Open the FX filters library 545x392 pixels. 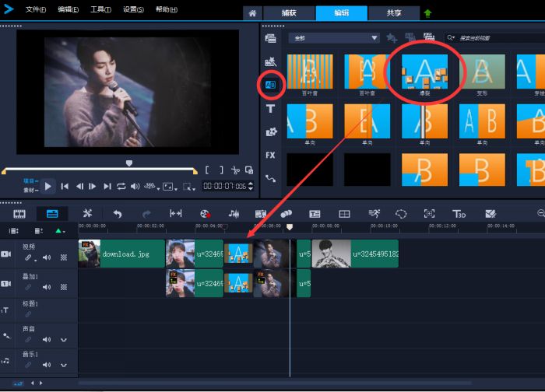[271, 155]
